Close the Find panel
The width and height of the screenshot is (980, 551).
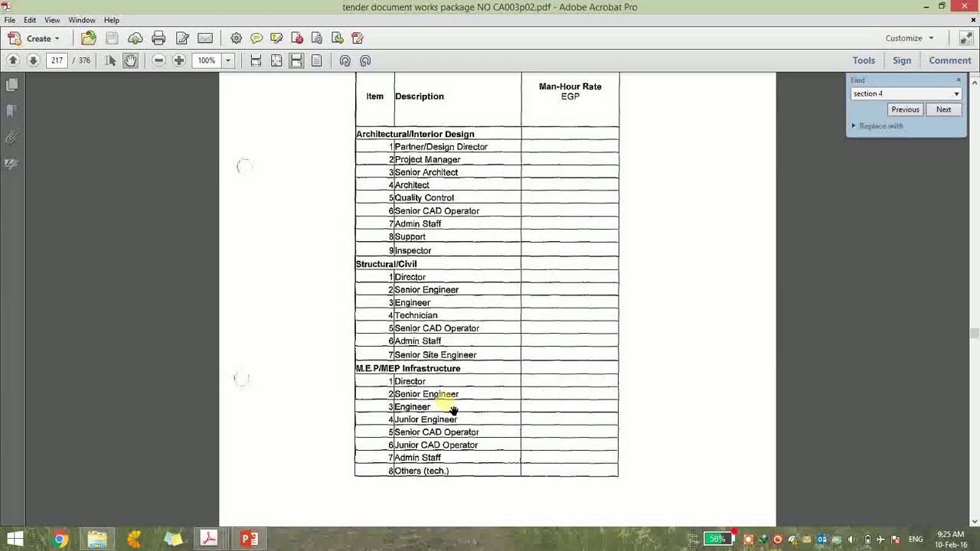958,80
